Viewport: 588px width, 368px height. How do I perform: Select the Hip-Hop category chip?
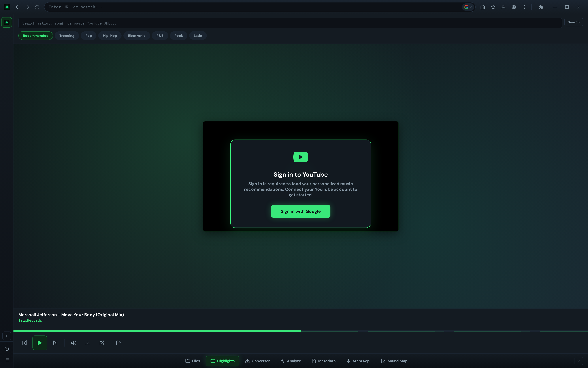click(x=110, y=36)
